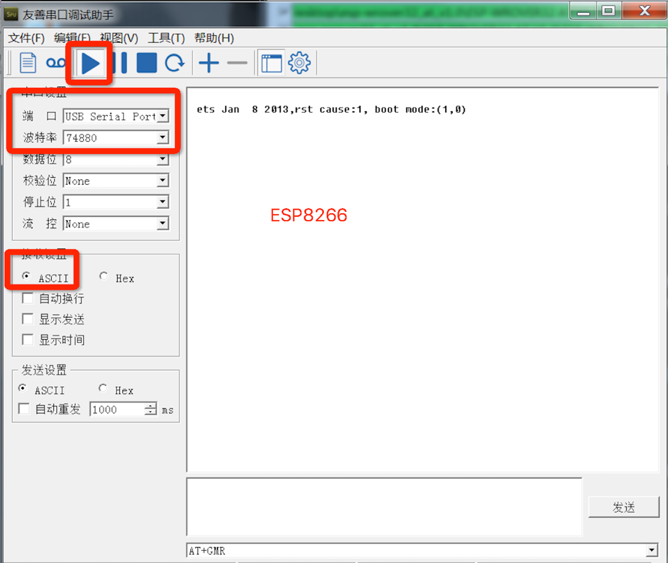668x564 pixels.
Task: Click the stop square icon
Action: click(147, 63)
